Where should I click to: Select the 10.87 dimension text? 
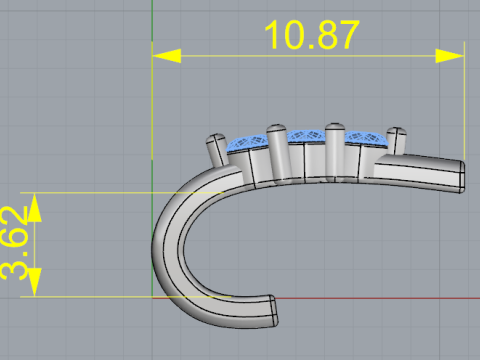tap(312, 35)
